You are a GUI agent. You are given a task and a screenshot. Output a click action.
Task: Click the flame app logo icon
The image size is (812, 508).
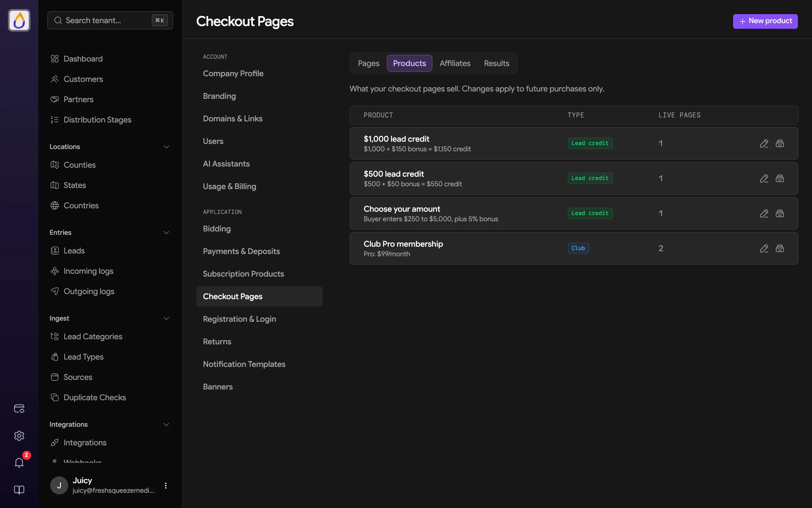19,21
